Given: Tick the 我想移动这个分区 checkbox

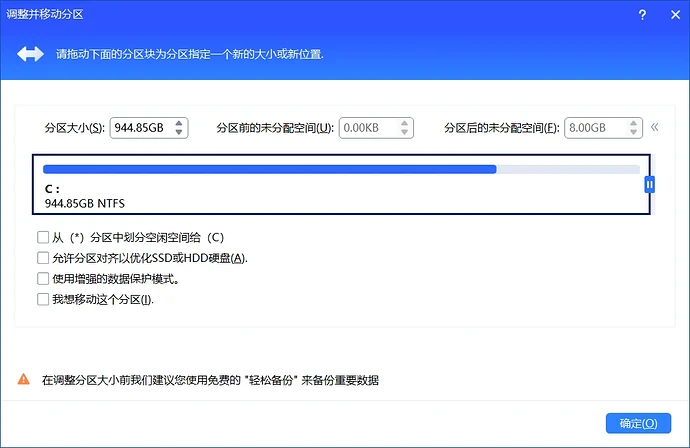Looking at the screenshot, I should click(x=43, y=299).
